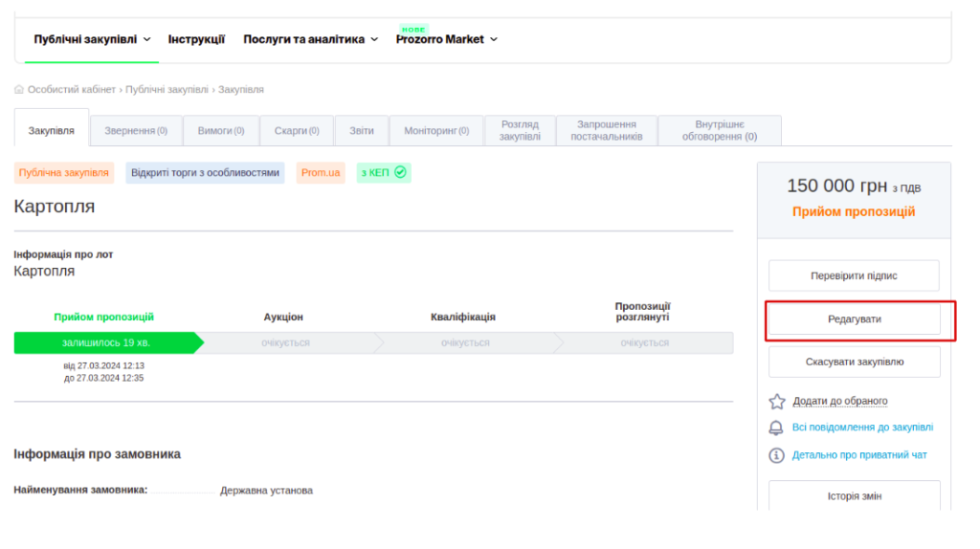Click the star icon for favorites
Viewport: 980px width, 549px height.
(x=777, y=402)
